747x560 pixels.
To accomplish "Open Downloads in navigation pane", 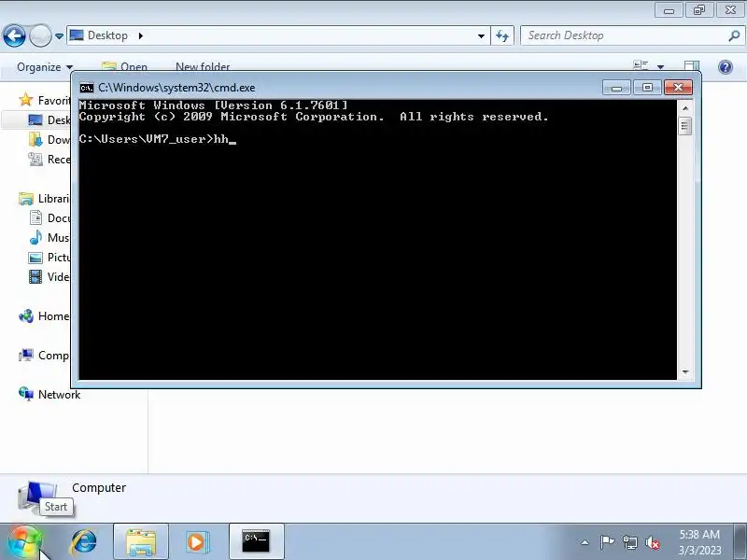I will pos(49,139).
